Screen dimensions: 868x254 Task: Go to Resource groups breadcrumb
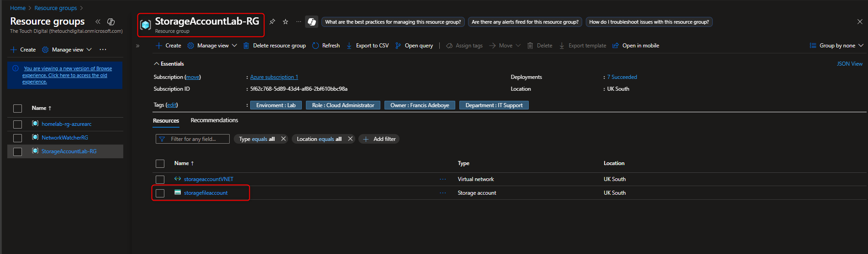(56, 8)
